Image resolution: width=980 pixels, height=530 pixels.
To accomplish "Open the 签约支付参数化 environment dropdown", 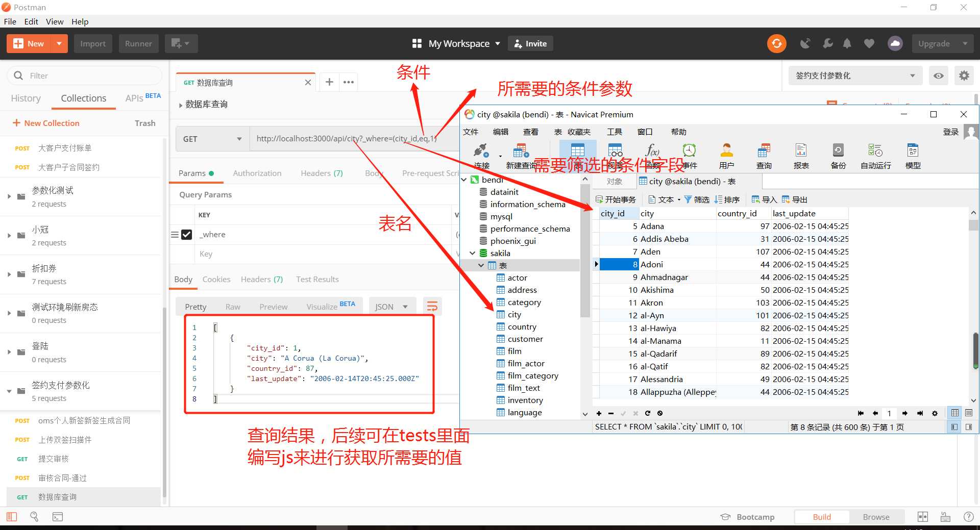I will click(x=855, y=75).
